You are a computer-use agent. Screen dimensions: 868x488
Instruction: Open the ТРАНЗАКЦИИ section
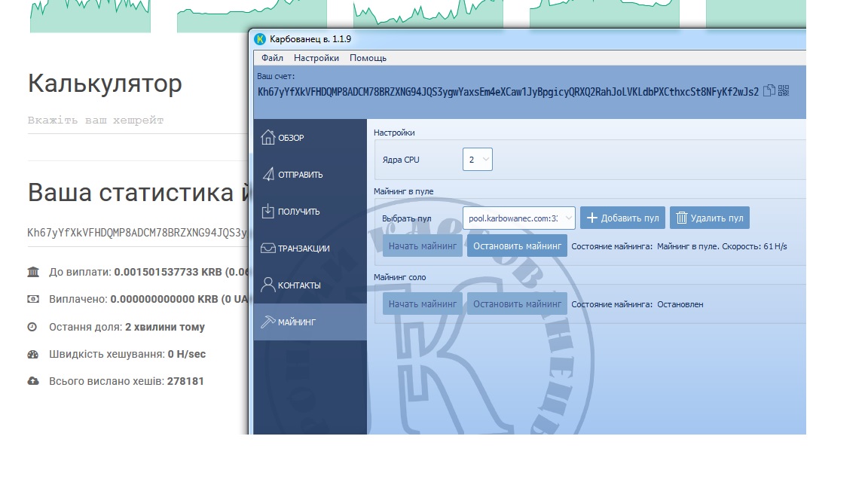310,248
